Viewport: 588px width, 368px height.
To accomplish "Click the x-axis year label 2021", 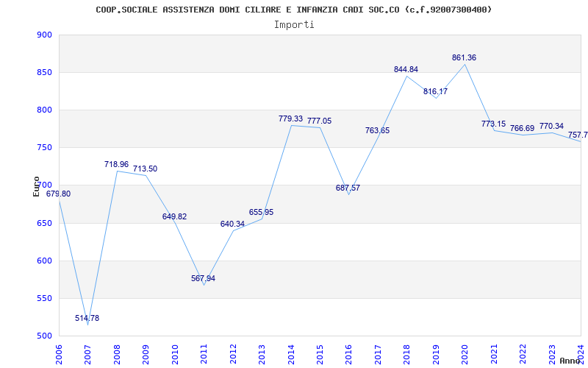I will [x=494, y=354].
